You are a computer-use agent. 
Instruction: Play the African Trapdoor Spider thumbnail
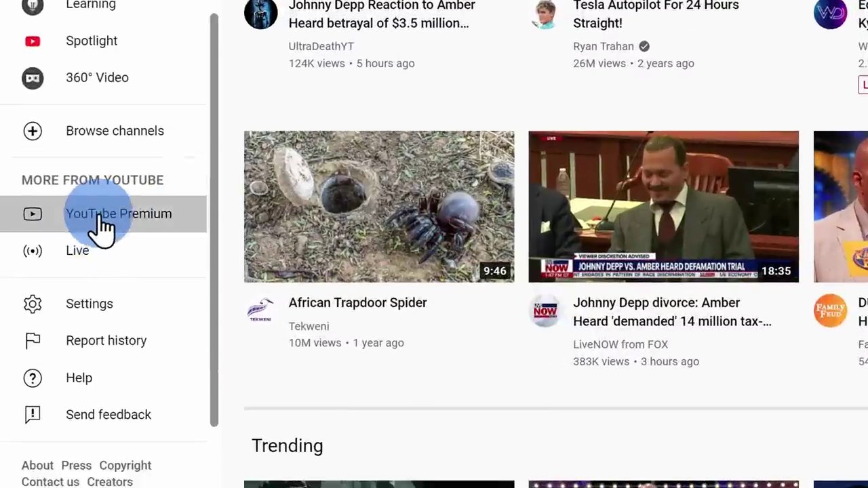(x=378, y=206)
